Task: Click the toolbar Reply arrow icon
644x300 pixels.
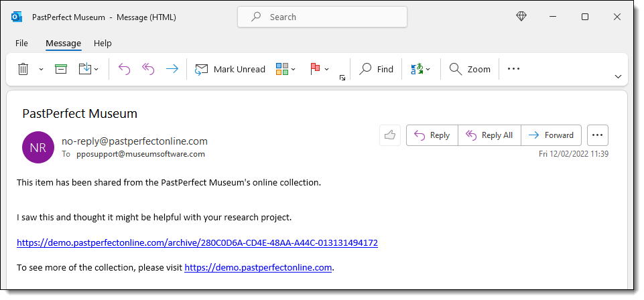Action: [x=124, y=69]
